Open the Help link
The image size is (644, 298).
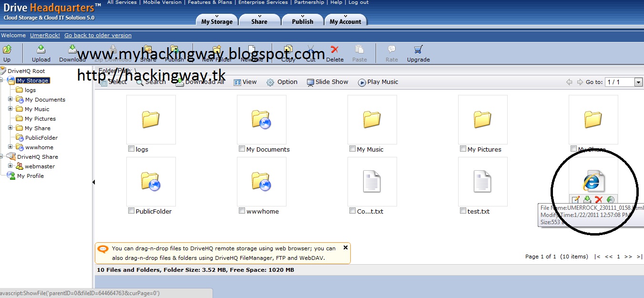(336, 2)
